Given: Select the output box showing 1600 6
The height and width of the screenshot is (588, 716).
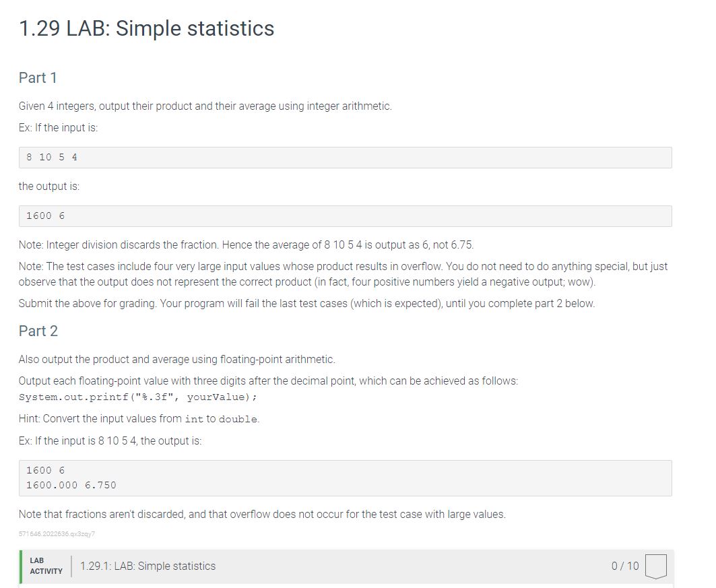Looking at the screenshot, I should click(345, 216).
